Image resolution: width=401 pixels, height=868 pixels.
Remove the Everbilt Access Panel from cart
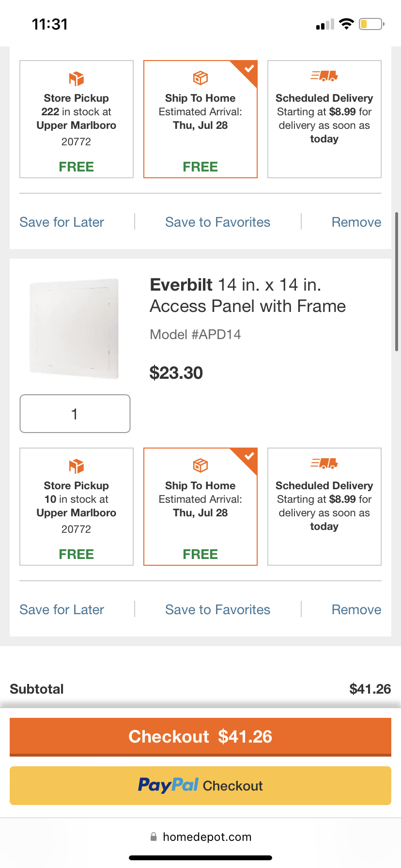[x=356, y=609]
